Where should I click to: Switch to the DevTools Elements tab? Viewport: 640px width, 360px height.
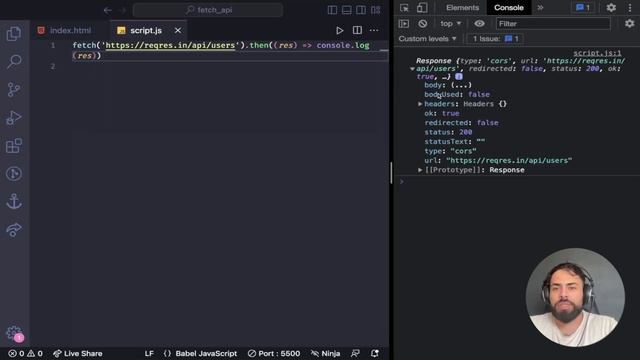[x=462, y=8]
